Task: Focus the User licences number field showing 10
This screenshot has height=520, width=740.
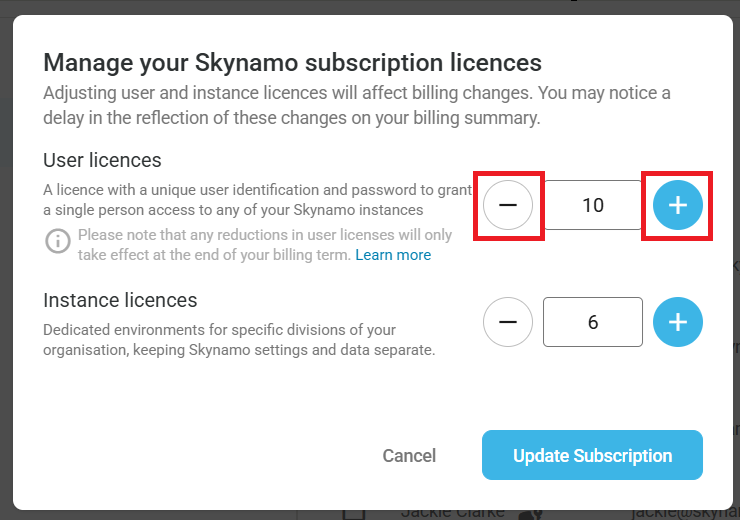Action: (592, 205)
